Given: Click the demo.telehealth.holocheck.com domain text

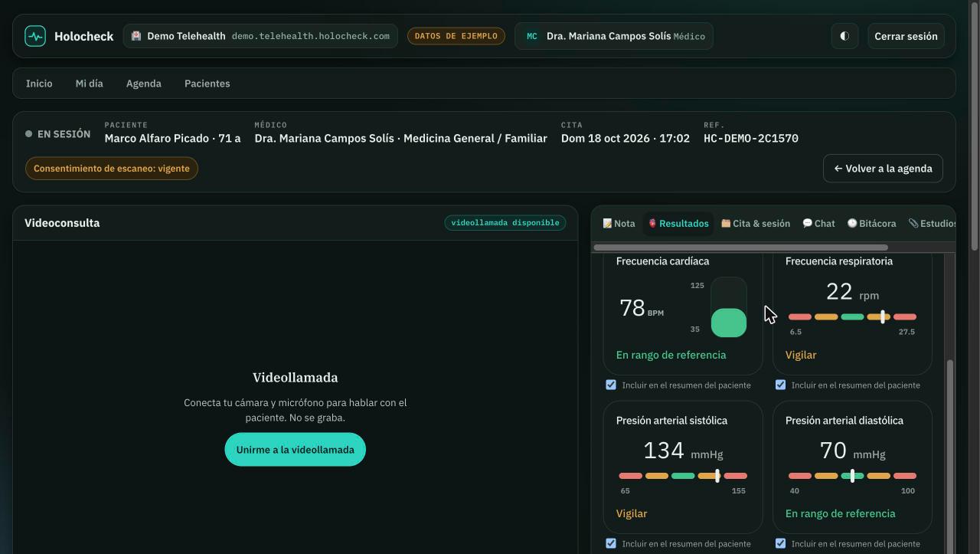Looking at the screenshot, I should pyautogui.click(x=311, y=36).
